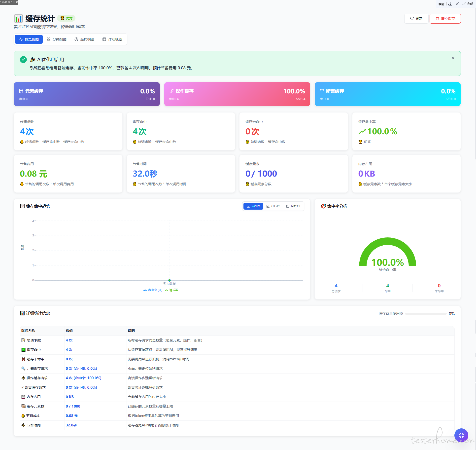Select the 详细视图 tab
The width and height of the screenshot is (476, 450).
(112, 39)
